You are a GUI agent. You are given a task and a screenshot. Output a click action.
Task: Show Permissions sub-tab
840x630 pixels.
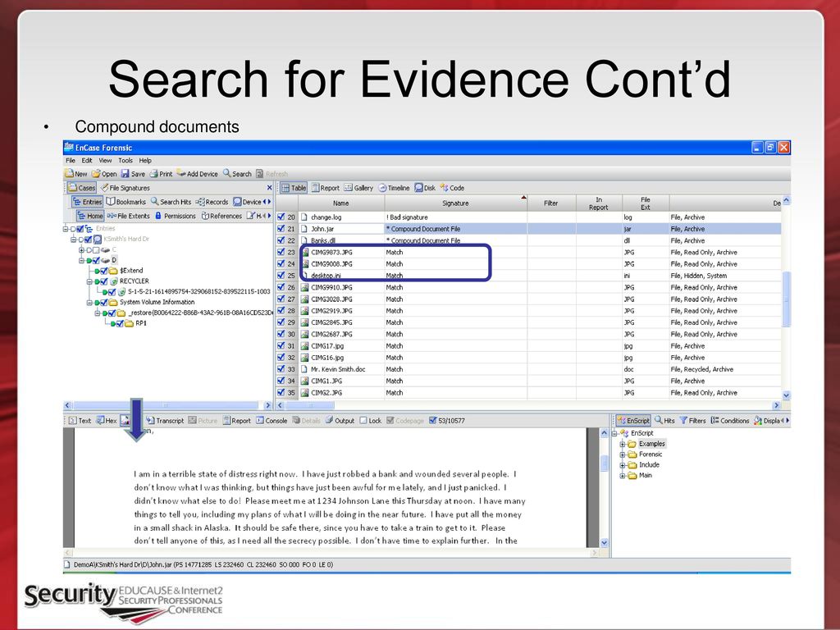[x=176, y=216]
